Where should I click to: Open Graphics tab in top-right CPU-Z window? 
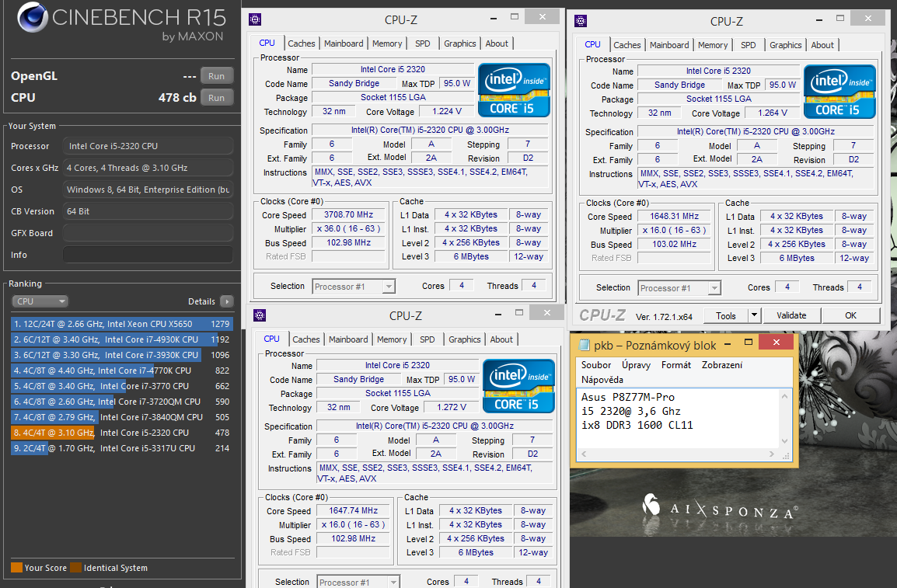pyautogui.click(x=785, y=45)
